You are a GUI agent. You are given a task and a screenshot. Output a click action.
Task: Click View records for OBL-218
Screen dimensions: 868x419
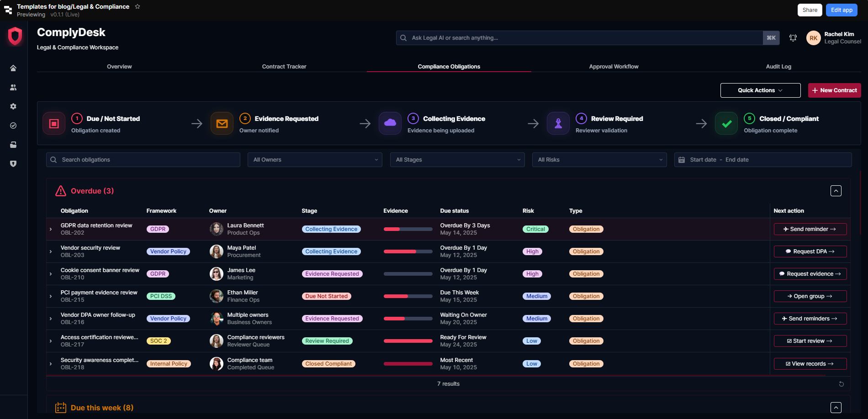(810, 364)
